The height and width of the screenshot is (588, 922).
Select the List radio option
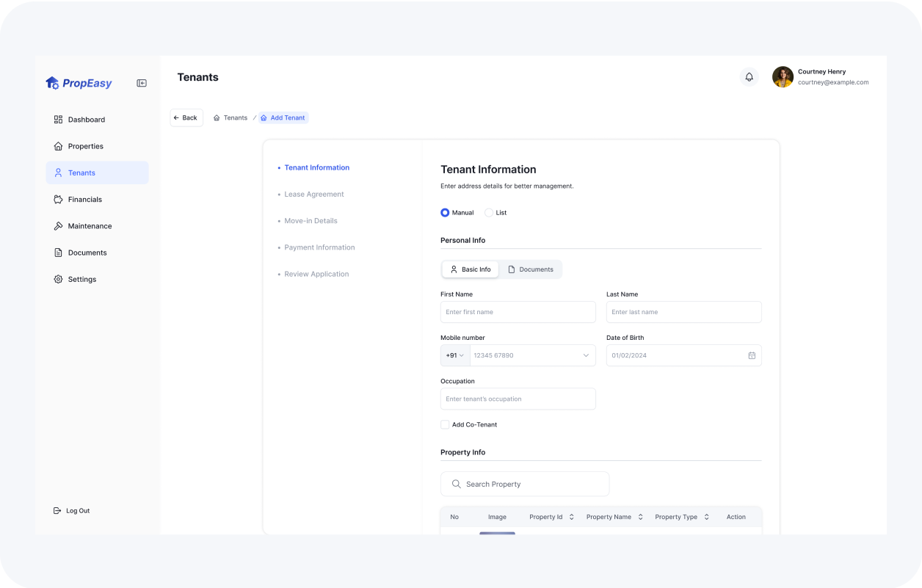pos(489,213)
